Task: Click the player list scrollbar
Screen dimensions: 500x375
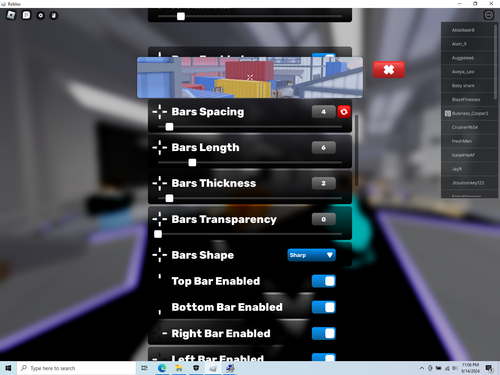Action: point(496,62)
